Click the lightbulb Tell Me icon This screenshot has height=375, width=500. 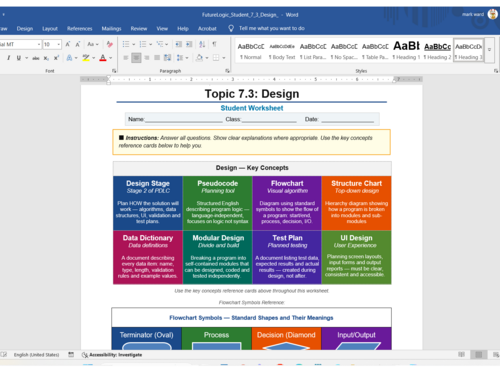pyautogui.click(x=231, y=28)
